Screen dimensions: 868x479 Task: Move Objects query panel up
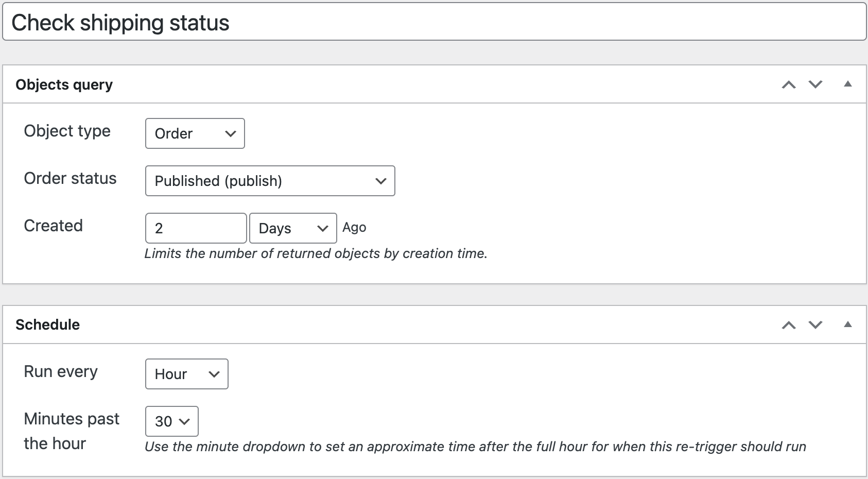click(789, 84)
